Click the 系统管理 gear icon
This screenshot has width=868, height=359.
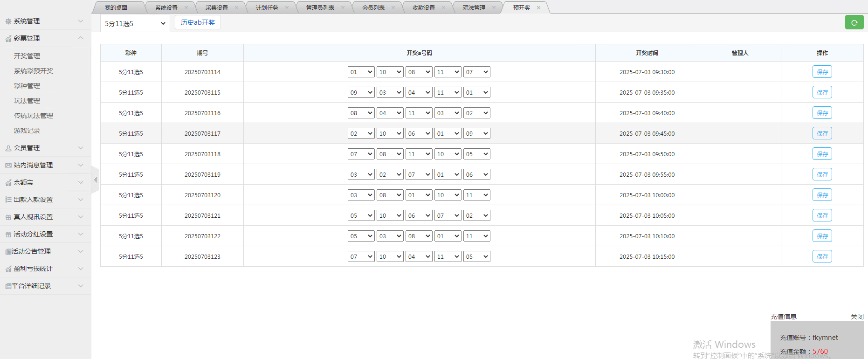coord(8,21)
